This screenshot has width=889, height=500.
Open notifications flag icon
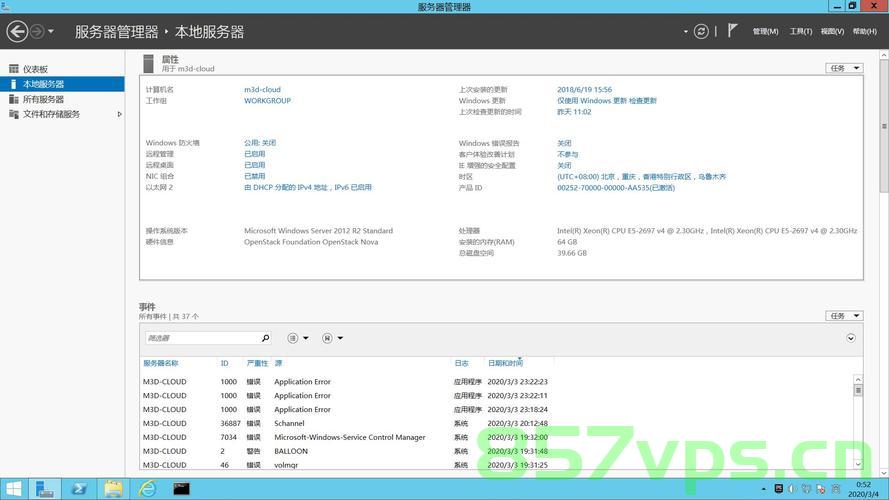point(732,31)
